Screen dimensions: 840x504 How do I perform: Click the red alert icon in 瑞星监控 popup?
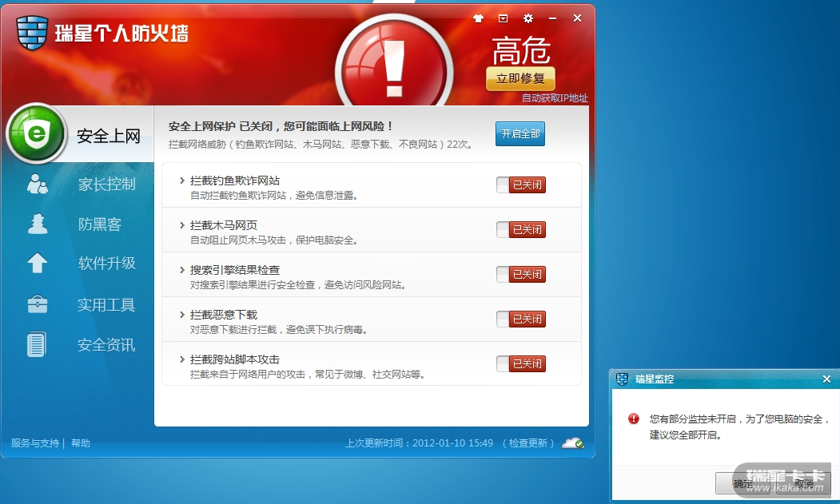[634, 419]
